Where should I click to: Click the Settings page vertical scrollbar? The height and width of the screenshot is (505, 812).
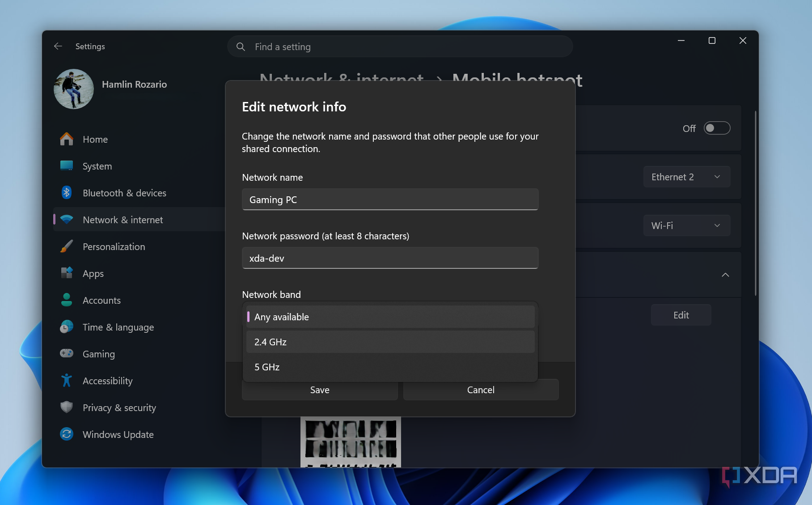(756, 203)
